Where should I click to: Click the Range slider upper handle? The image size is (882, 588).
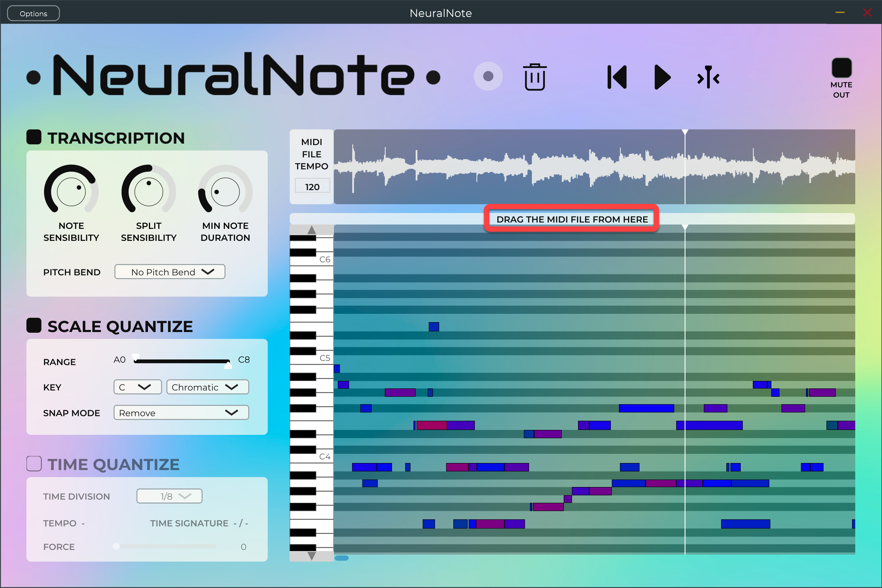228,364
